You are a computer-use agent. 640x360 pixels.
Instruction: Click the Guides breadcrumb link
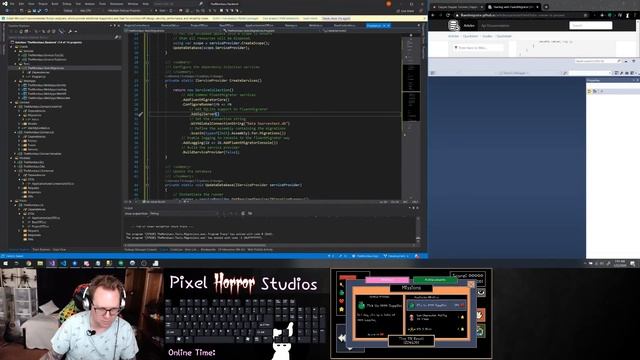tap(487, 36)
